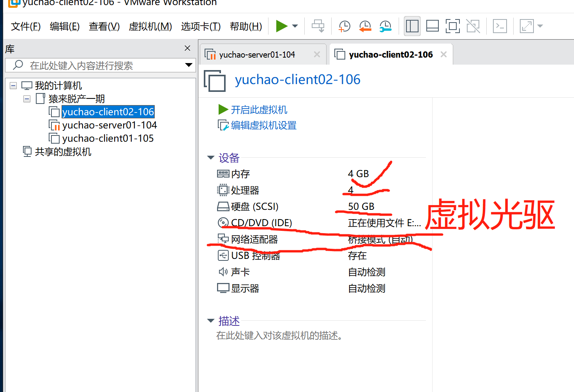Click the disc icon beside CD/DVD

tap(223, 223)
